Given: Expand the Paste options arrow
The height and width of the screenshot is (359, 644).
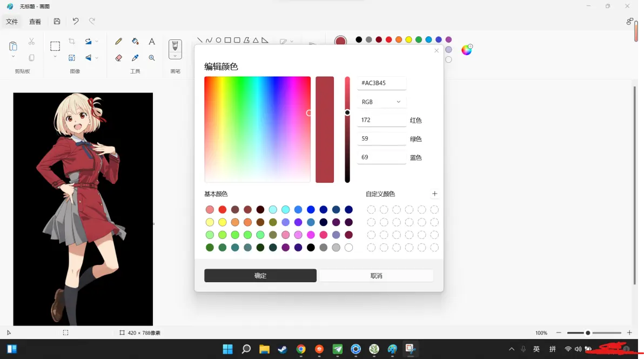Looking at the screenshot, I should pos(13,57).
